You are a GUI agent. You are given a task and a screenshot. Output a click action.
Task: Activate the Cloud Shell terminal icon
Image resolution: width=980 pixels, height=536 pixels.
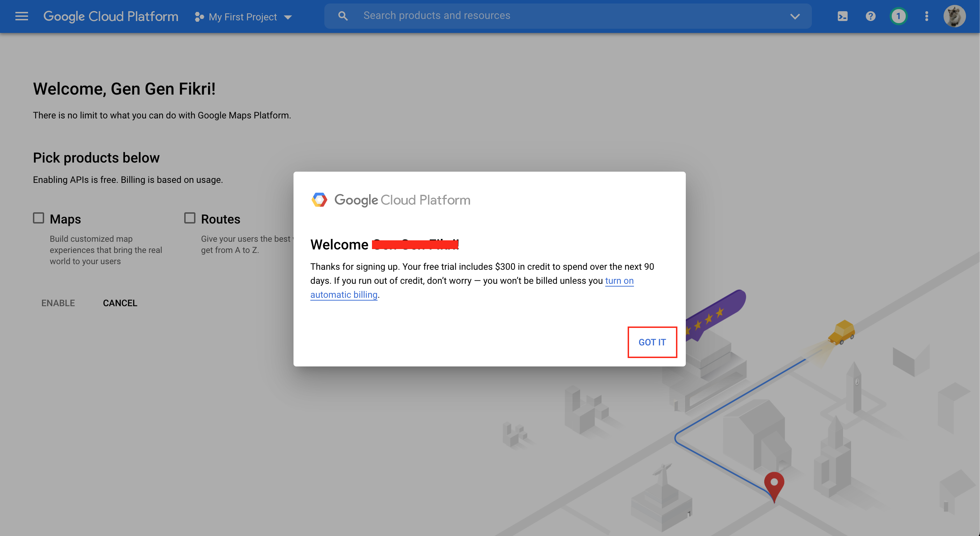[x=843, y=16]
